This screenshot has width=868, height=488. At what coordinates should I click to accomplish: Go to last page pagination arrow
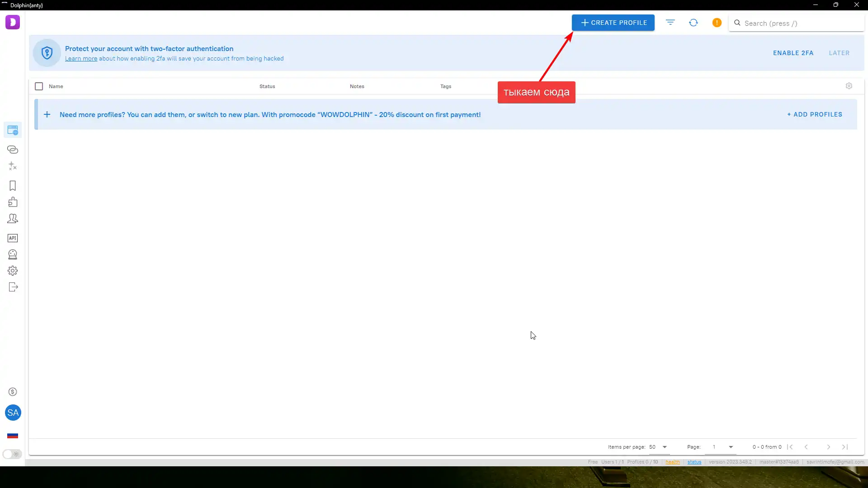845,447
